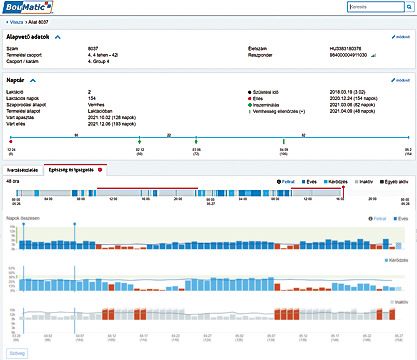417x360 pixels.
Task: Toggle Egyéb aktív series in 48-hour legend
Action: [x=394, y=182]
